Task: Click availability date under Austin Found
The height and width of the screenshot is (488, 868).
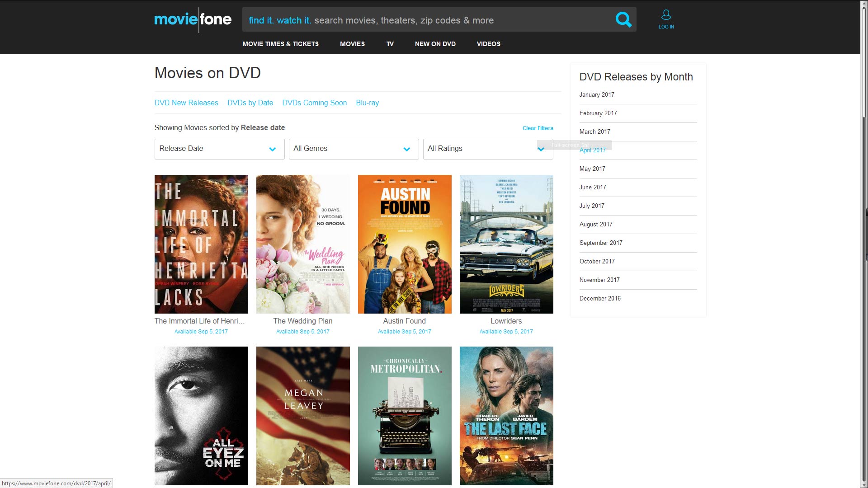Action: point(405,332)
